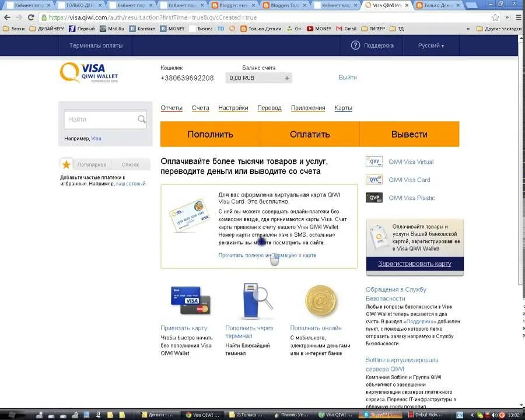Click the Пополнить button
Viewport: 525px width, 420px height.
point(210,134)
